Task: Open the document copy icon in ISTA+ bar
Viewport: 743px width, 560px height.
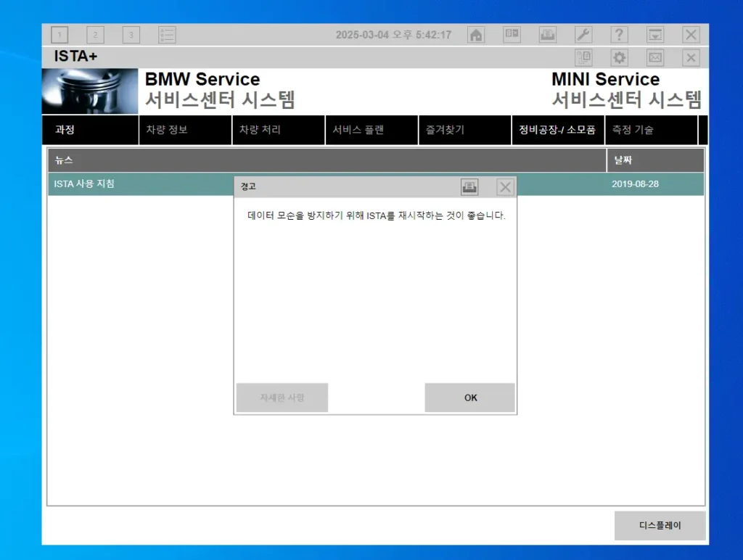Action: point(583,58)
